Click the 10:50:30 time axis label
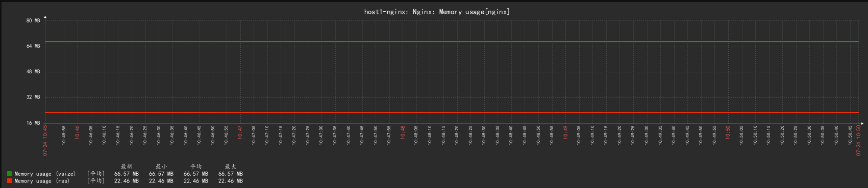This screenshot has width=868, height=188. [x=809, y=135]
